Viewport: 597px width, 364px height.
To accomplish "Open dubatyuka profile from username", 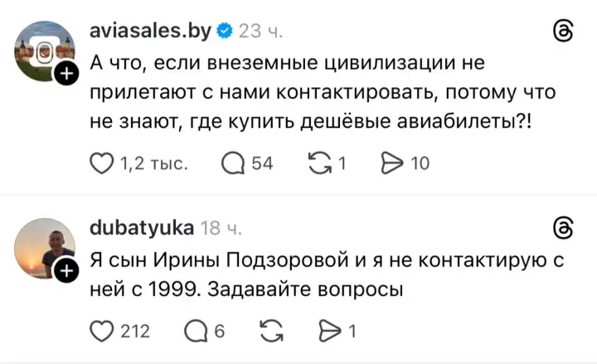I will [x=140, y=227].
